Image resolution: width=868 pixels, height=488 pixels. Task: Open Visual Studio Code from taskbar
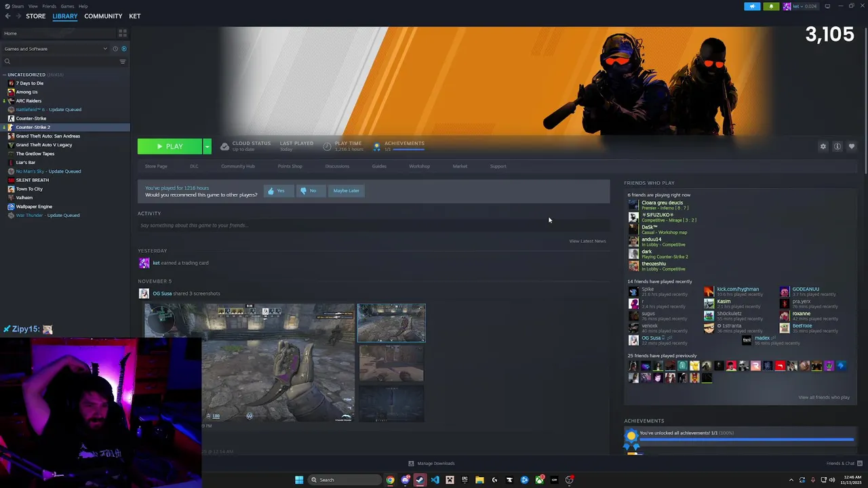click(435, 480)
